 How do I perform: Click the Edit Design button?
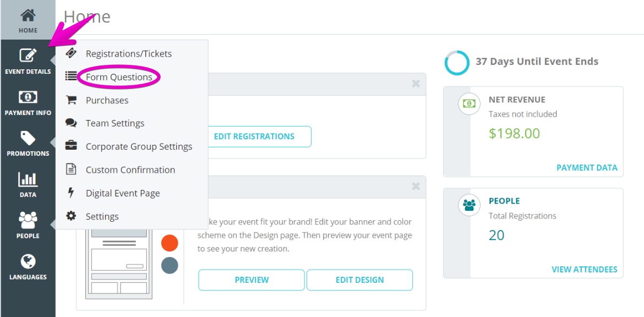[x=360, y=280]
